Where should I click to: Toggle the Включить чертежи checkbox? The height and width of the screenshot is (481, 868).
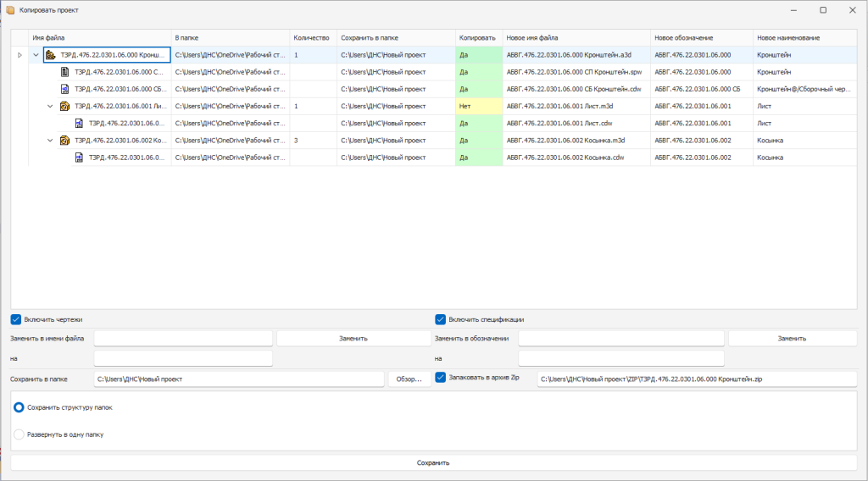[x=16, y=319]
